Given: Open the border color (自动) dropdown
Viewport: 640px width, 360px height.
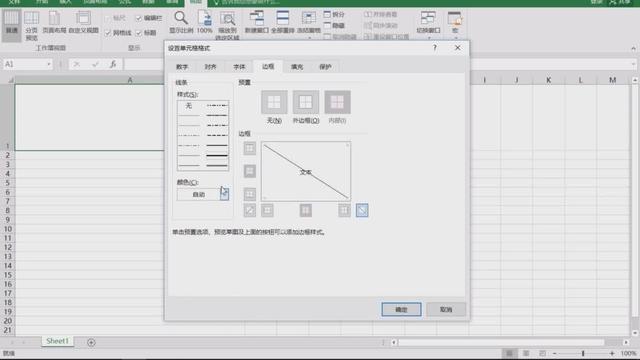Looking at the screenshot, I should (224, 194).
